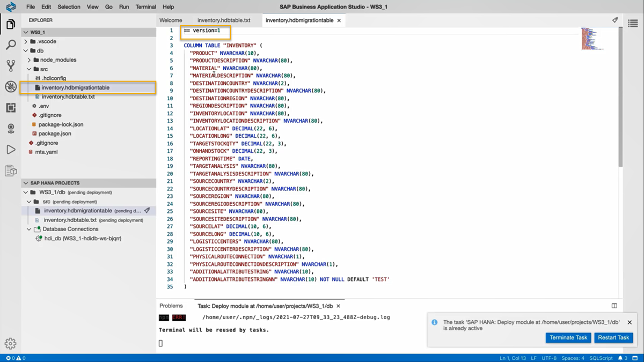Open the File menu
The image size is (644, 362).
pyautogui.click(x=31, y=7)
